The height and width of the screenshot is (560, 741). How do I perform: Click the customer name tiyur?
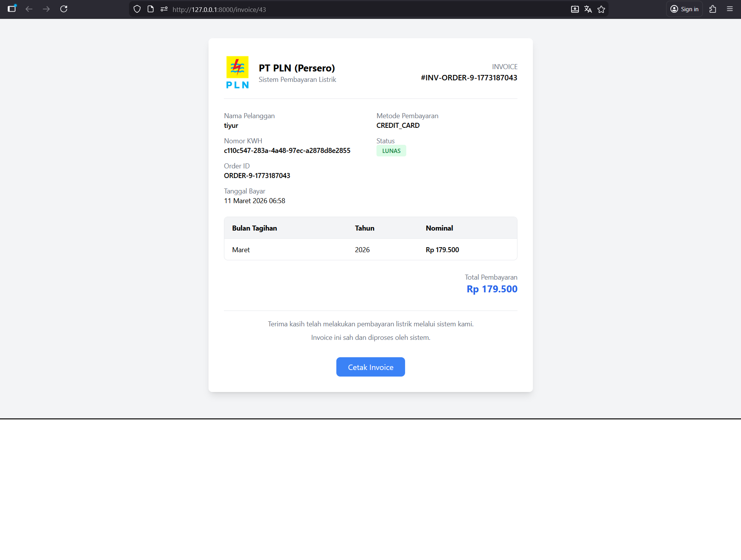tap(231, 126)
